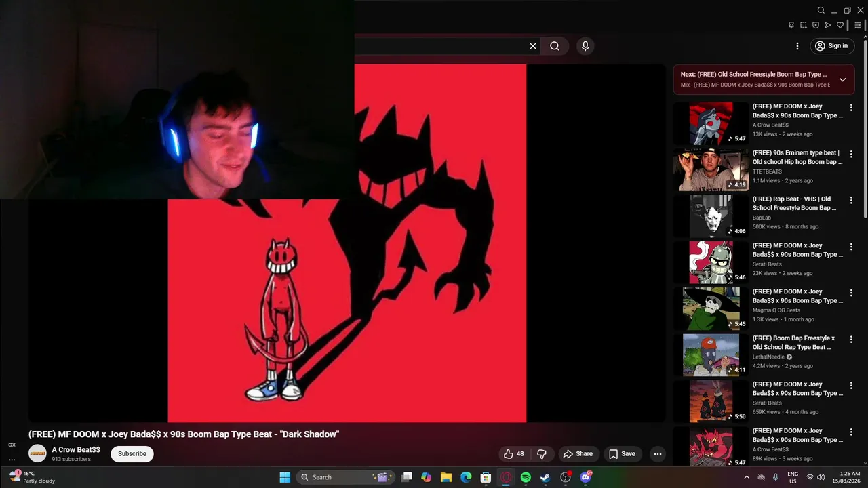Open the GX corner sidebar icon

pos(12,445)
